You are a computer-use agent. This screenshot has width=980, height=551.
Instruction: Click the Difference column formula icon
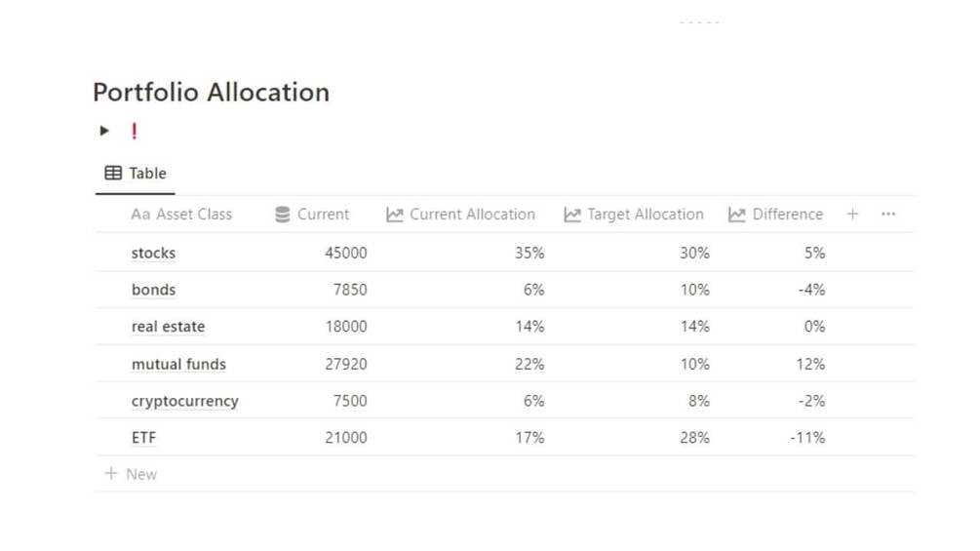(x=737, y=215)
